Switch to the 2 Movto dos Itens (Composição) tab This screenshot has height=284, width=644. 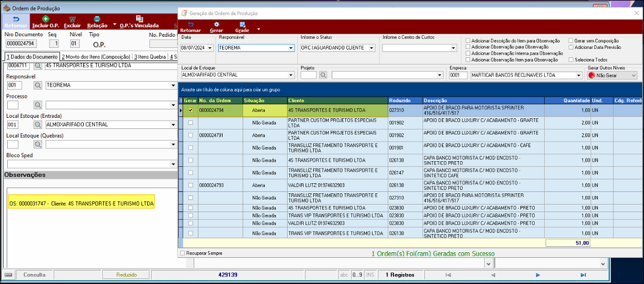click(x=95, y=57)
